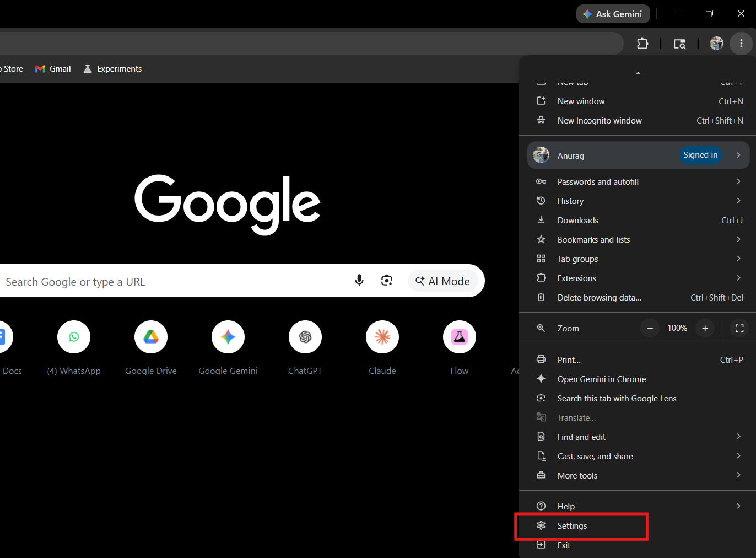The image size is (756, 558).
Task: Select Print from the menu
Action: click(x=638, y=360)
